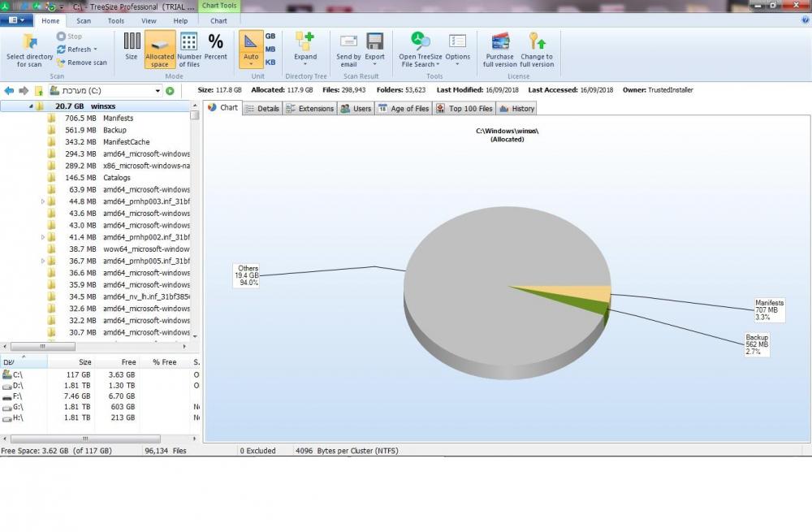Show the History tab
812x532 pixels.
516,108
